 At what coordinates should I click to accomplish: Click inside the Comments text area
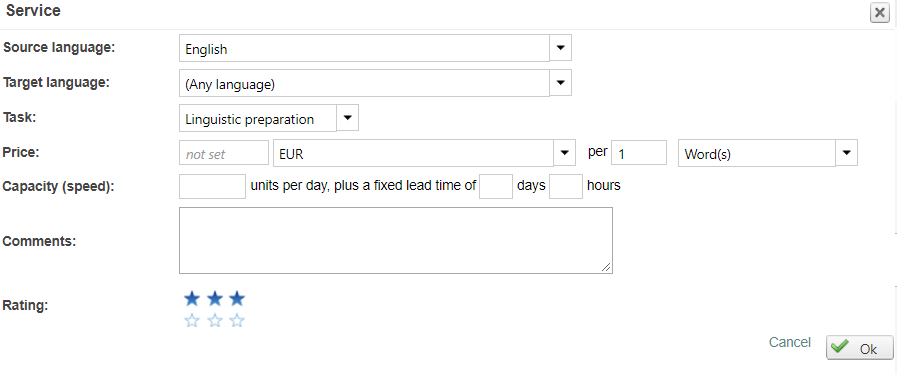coord(396,240)
